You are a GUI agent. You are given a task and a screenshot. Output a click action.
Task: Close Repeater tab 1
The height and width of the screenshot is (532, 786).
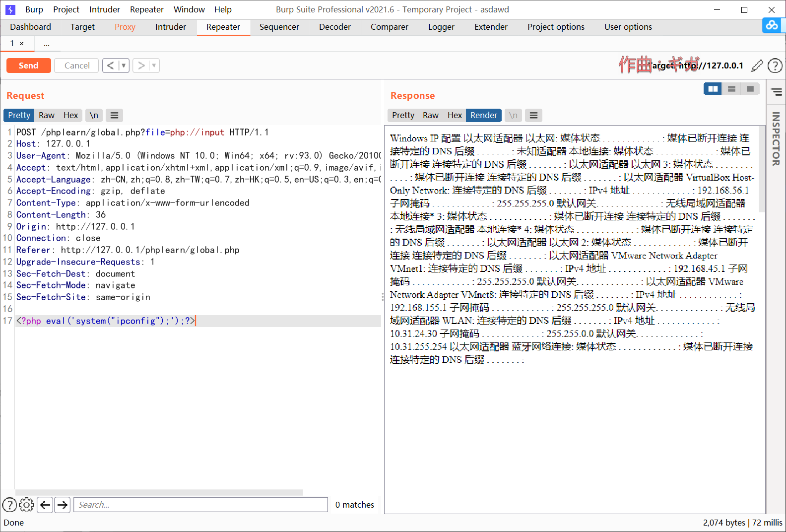pos(22,44)
